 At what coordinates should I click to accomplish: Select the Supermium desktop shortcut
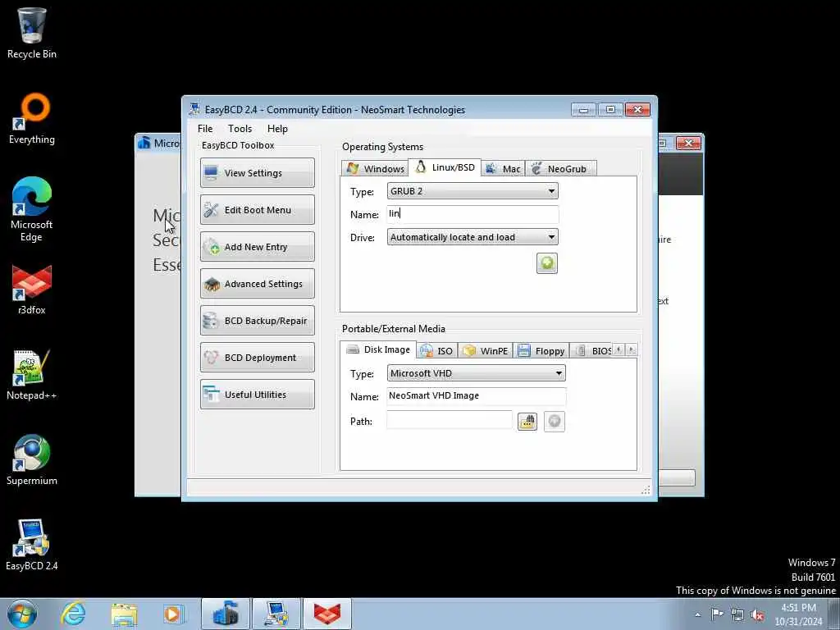pos(32,460)
